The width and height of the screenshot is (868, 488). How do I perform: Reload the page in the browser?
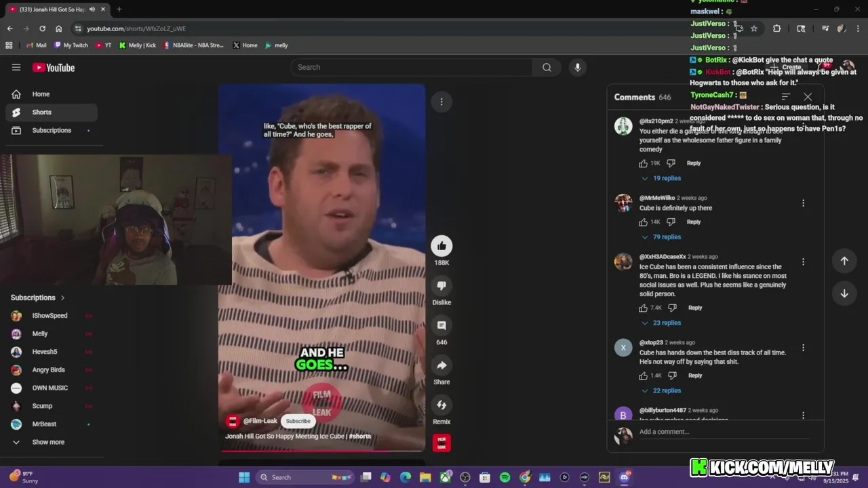tap(42, 28)
